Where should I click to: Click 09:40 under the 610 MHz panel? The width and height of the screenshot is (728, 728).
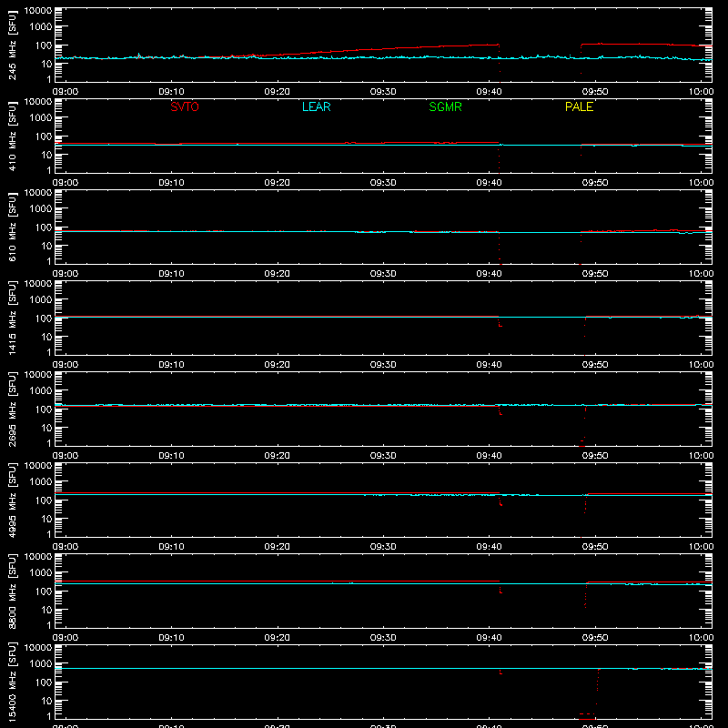click(x=489, y=274)
